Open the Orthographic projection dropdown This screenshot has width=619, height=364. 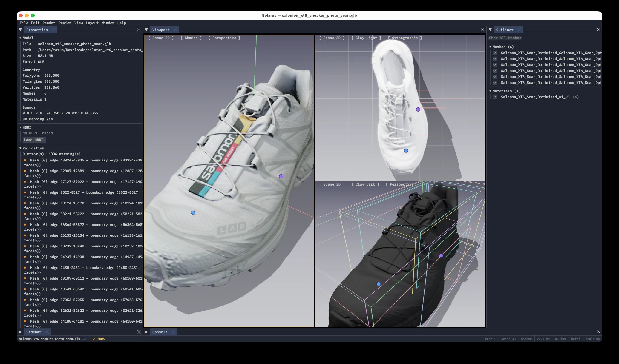click(405, 38)
